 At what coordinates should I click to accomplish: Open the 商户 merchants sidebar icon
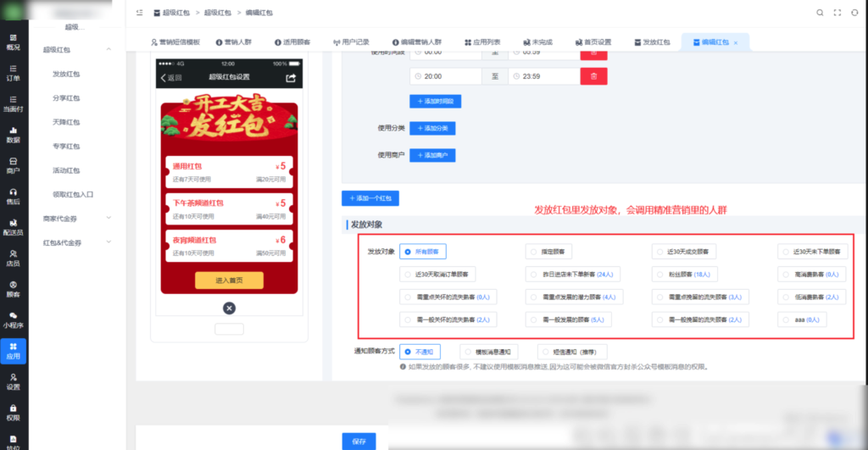coord(14,165)
